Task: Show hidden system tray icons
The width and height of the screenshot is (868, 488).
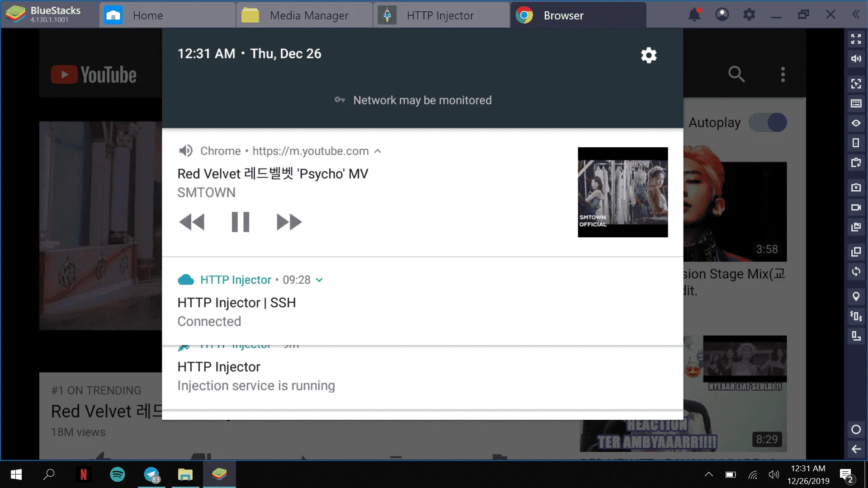Action: (x=709, y=474)
